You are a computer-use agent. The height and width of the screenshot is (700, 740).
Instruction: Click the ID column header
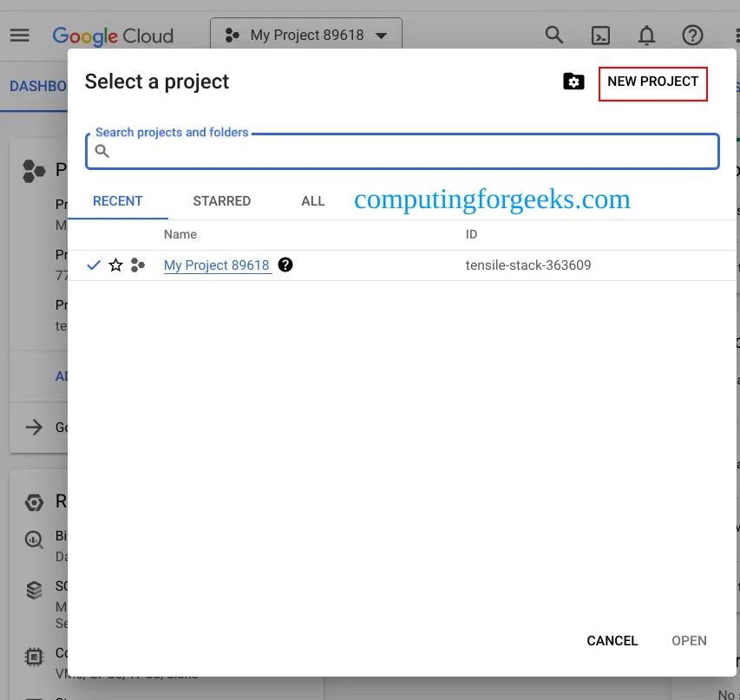point(471,234)
